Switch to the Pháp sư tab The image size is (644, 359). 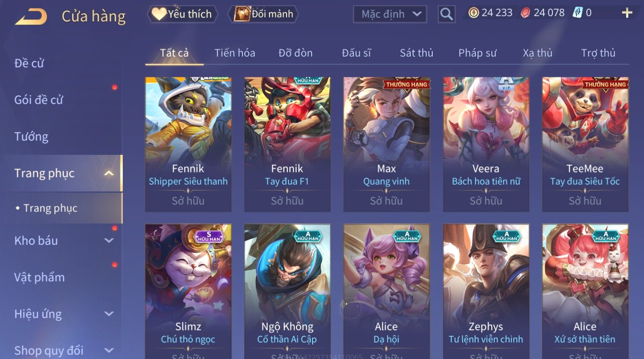[477, 53]
